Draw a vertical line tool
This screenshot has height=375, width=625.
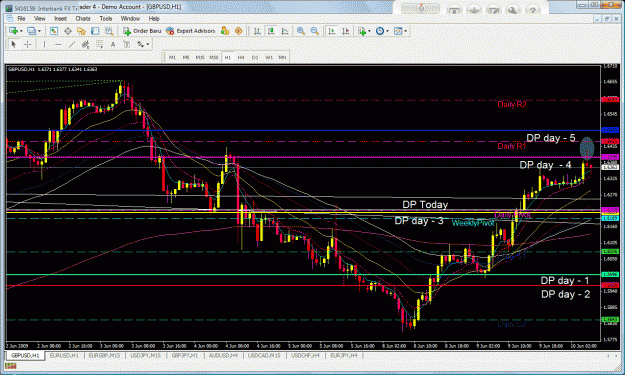(x=44, y=44)
